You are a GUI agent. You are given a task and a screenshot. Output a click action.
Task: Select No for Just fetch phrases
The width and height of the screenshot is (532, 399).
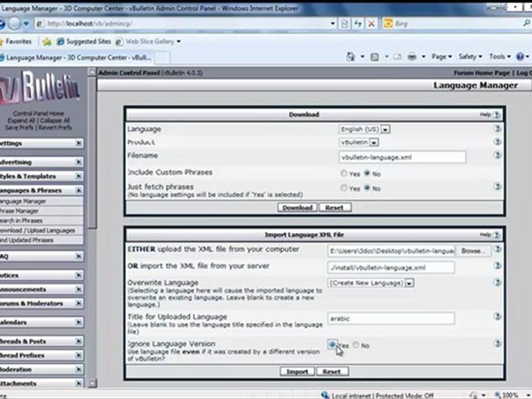pos(367,188)
